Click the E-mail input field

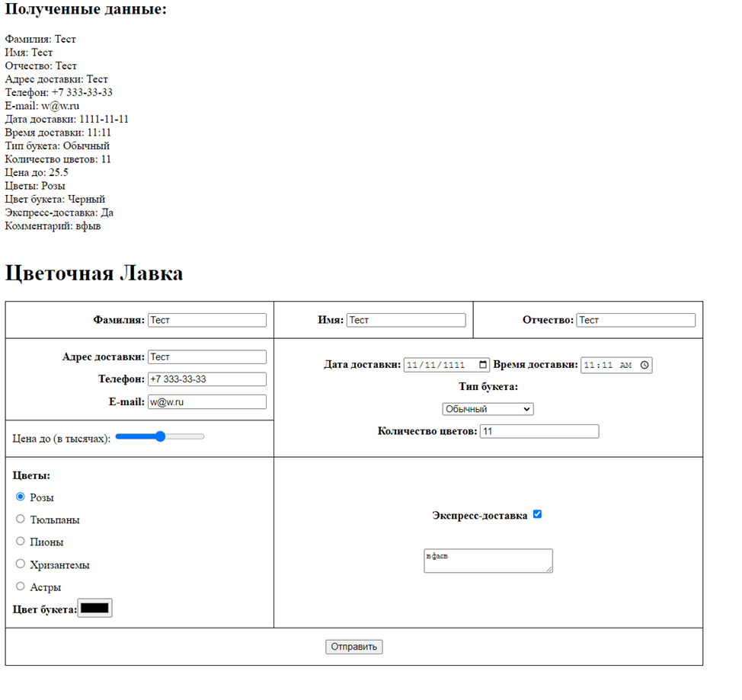[206, 402]
